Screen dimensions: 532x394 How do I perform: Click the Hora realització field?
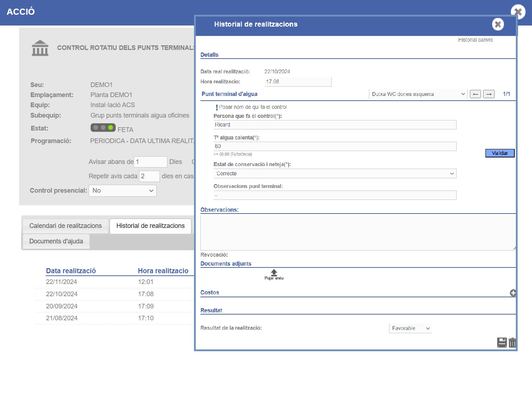(298, 82)
